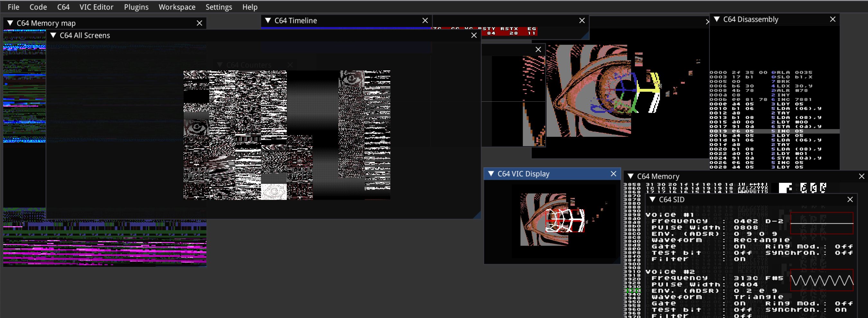Click Voice #2 triangle waveform oscilloscope
The image size is (868, 318).
pos(822,280)
